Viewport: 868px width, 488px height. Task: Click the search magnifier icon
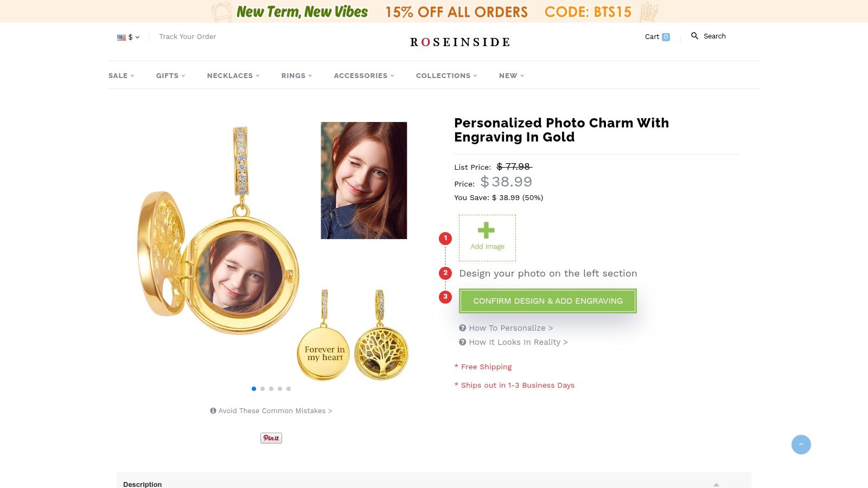pyautogui.click(x=694, y=36)
